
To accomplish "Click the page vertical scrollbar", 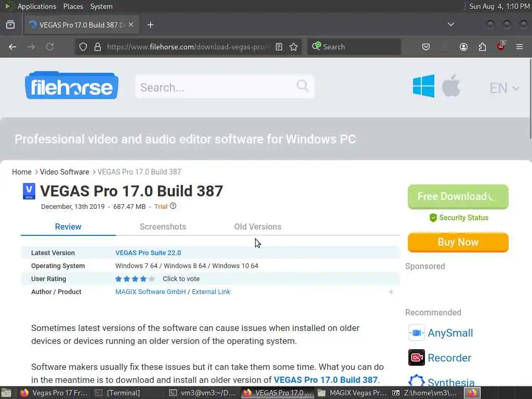I will click(530, 98).
